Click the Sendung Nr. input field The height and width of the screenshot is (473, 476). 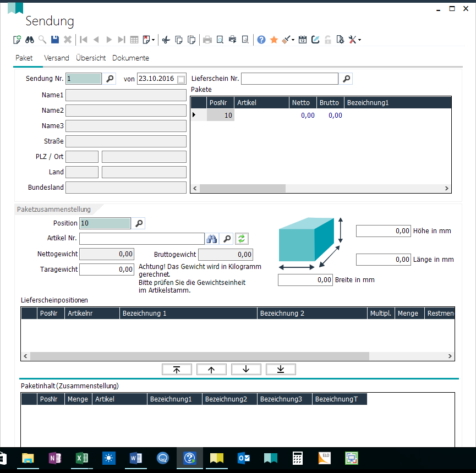[x=84, y=79]
